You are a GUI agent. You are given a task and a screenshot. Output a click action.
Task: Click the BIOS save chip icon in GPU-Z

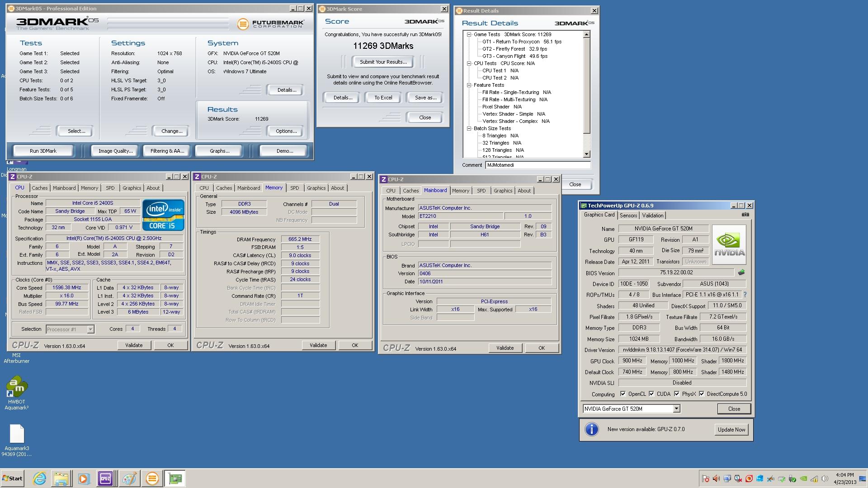(741, 272)
